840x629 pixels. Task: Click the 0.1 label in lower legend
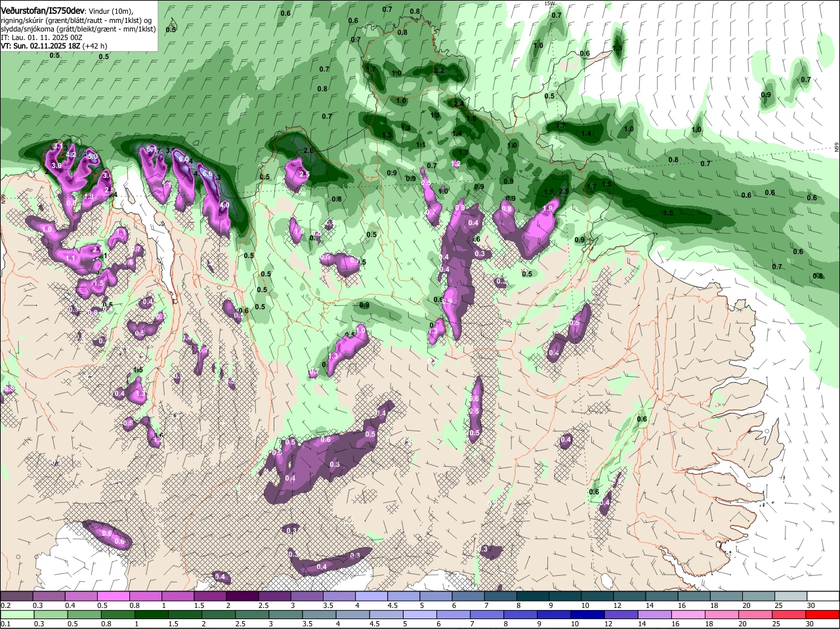tap(5, 624)
